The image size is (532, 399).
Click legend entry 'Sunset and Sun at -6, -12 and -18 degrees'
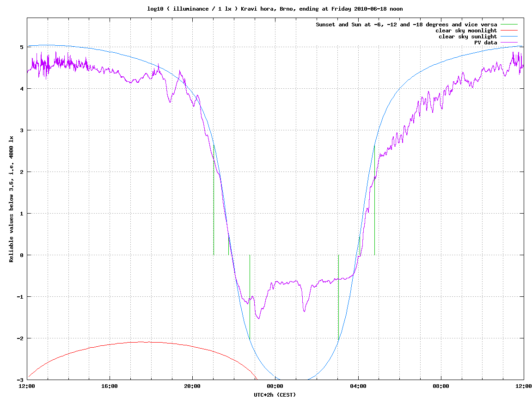tap(406, 25)
